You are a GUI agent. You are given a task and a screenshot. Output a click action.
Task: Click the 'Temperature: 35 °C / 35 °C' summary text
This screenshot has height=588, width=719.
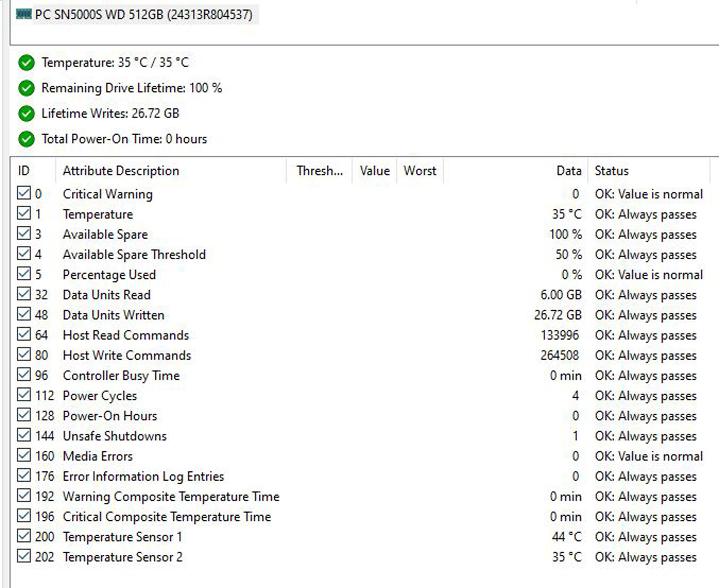point(115,62)
